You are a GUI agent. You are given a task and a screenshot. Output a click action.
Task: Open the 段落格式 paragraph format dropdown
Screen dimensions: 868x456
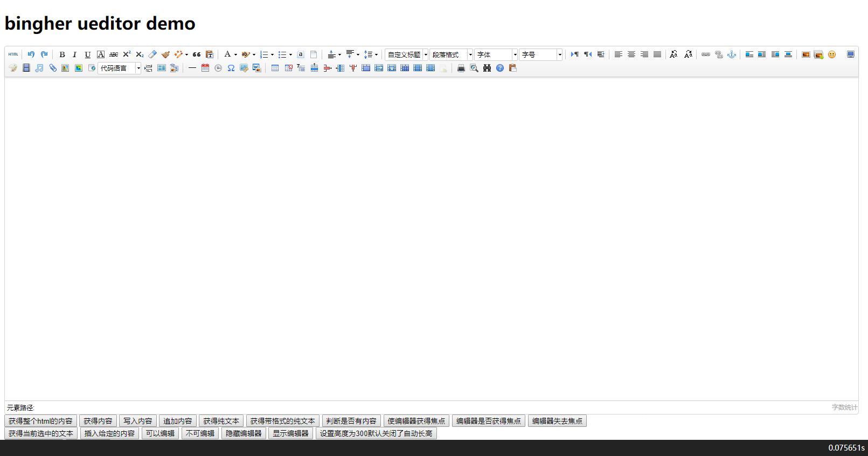tap(452, 54)
